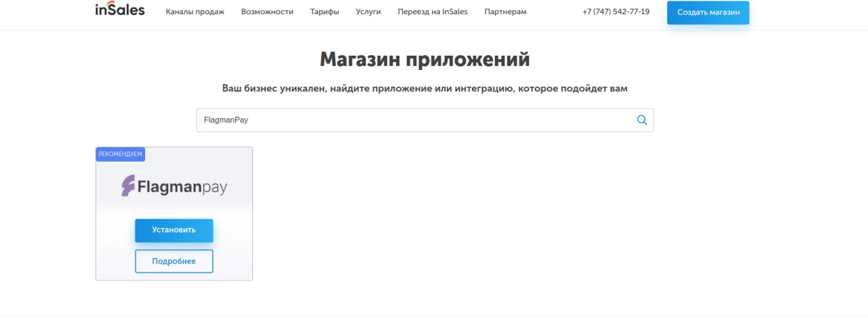Click the purple F emblem of Flagmanpay

[128, 185]
